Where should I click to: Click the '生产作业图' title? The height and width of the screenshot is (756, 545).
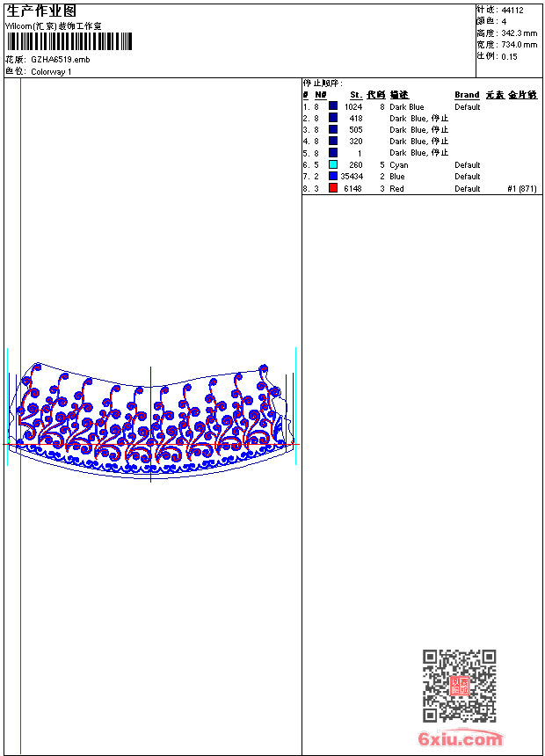tap(41, 11)
